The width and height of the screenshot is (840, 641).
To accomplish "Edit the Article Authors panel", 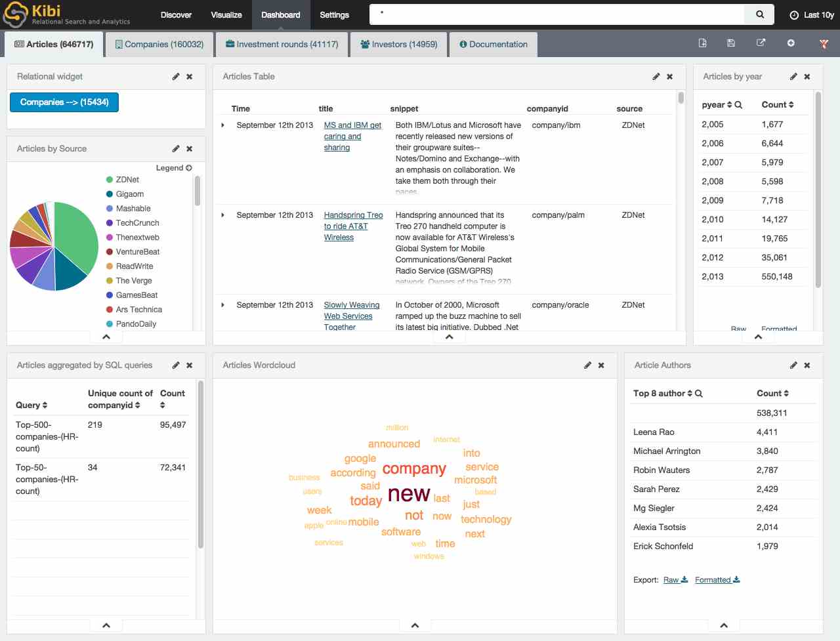I will pos(793,365).
